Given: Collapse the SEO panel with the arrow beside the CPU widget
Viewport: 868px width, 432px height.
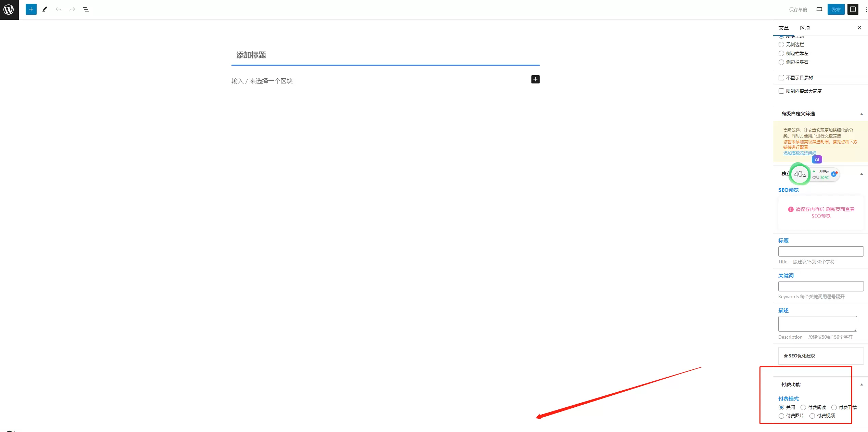Looking at the screenshot, I should tap(861, 174).
